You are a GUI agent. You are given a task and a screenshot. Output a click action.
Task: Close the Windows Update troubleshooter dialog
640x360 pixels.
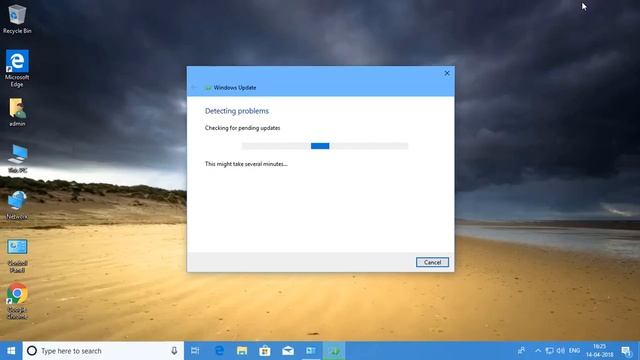click(447, 73)
